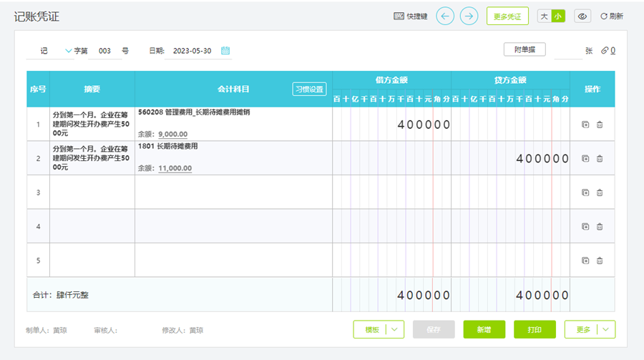Image resolution: width=644 pixels, height=360 pixels.
Task: Switch font size to large (大)
Action: 545,16
